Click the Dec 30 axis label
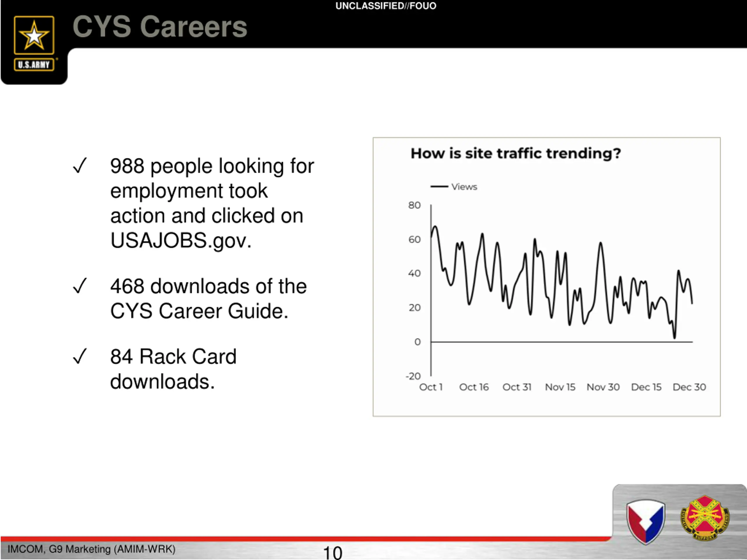747x560 pixels. [x=689, y=387]
